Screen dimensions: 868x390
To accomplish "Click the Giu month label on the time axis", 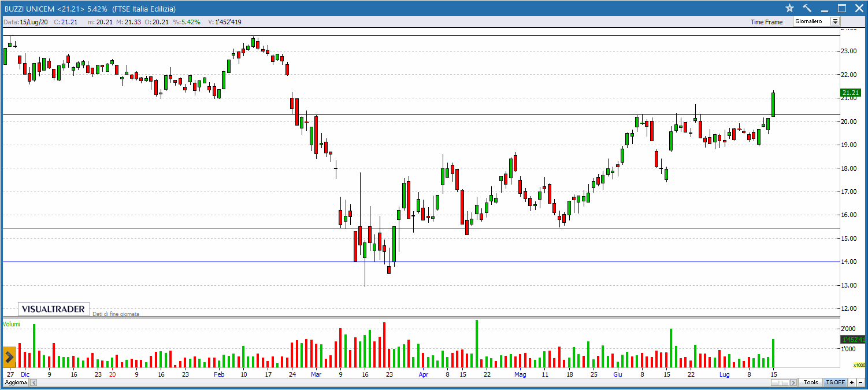I will (617, 374).
